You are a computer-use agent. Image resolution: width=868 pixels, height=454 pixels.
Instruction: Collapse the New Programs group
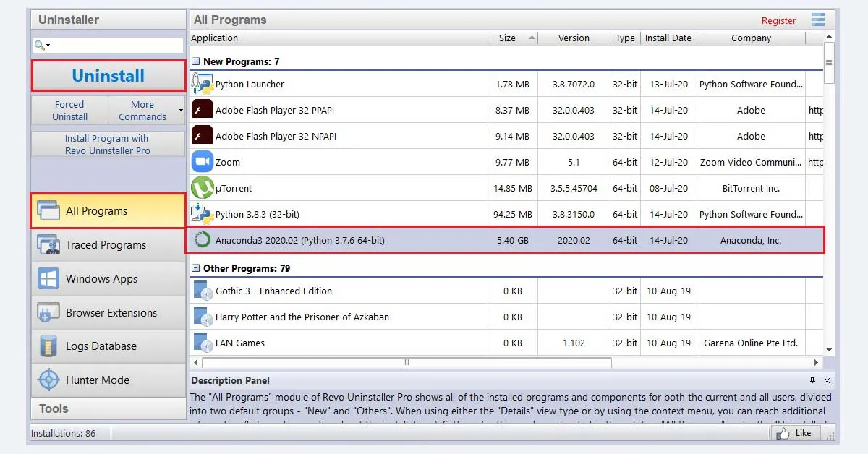click(196, 61)
